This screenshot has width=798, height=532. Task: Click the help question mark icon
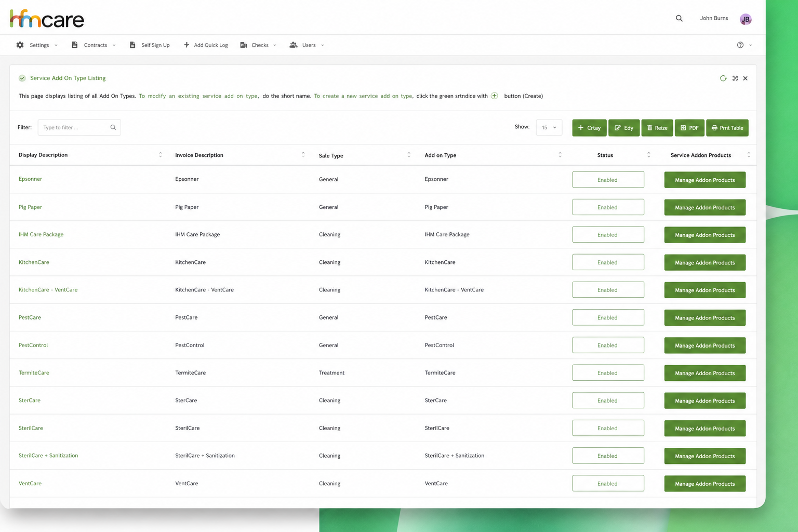740,45
